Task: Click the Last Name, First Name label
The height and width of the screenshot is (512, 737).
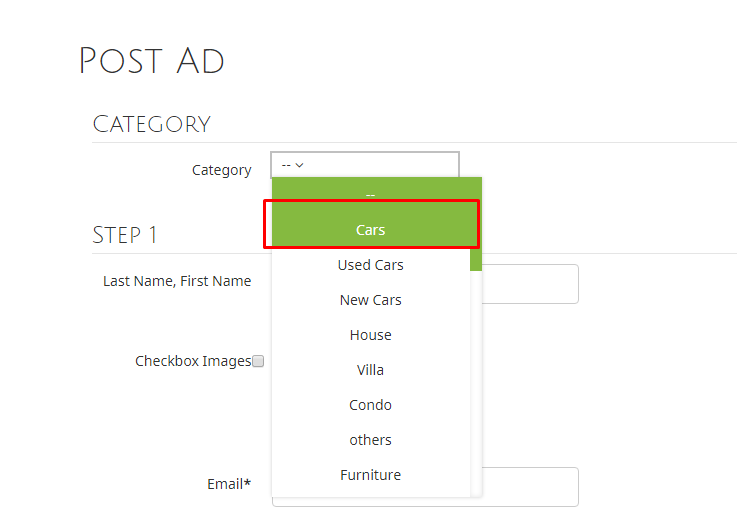Action: [177, 281]
